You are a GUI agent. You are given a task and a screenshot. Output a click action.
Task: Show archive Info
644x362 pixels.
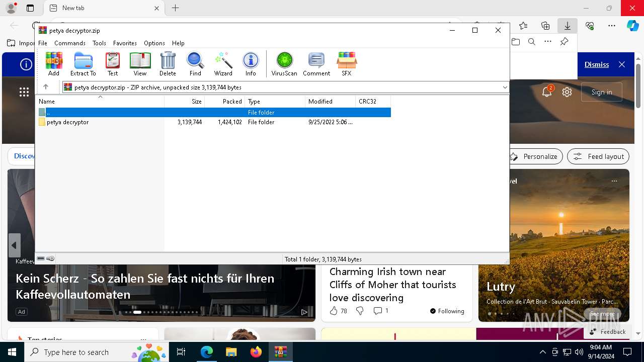(251, 64)
